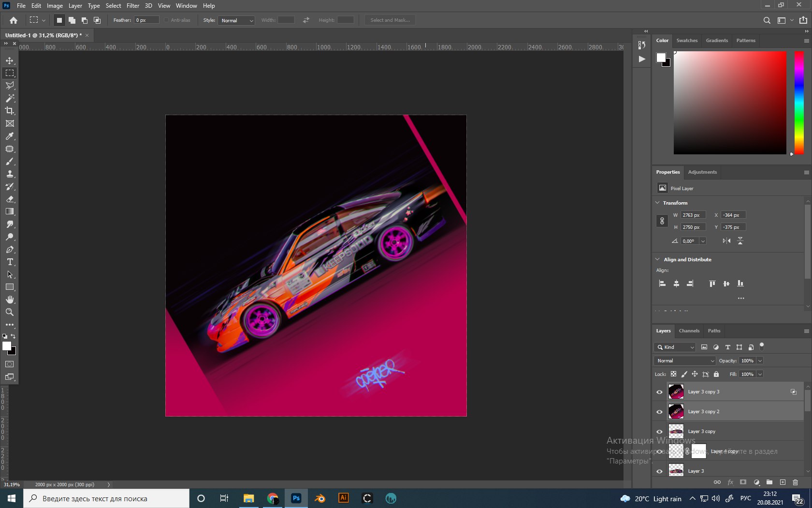The image size is (812, 508).
Task: Toggle visibility of Layer 3 copy
Action: [x=659, y=432]
